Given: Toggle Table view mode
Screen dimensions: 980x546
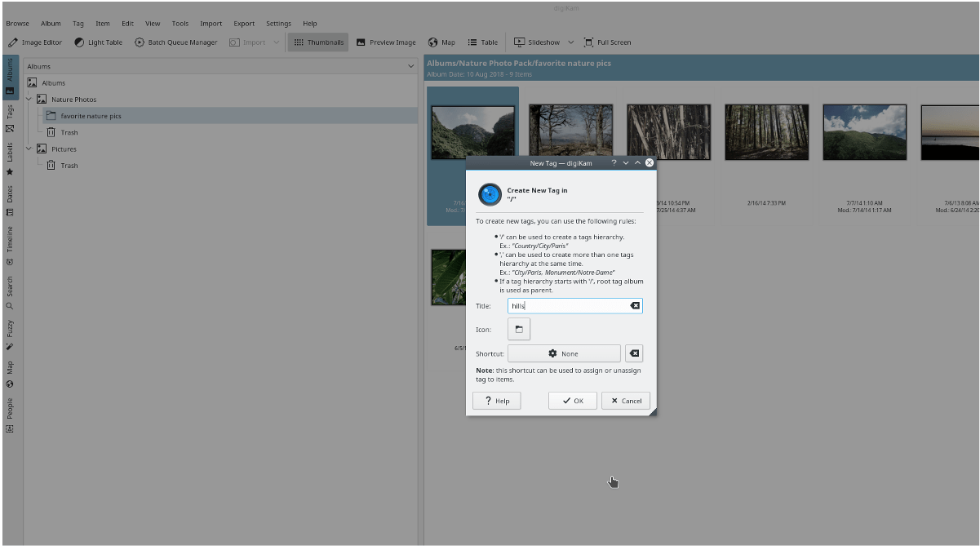Looking at the screenshot, I should point(482,42).
